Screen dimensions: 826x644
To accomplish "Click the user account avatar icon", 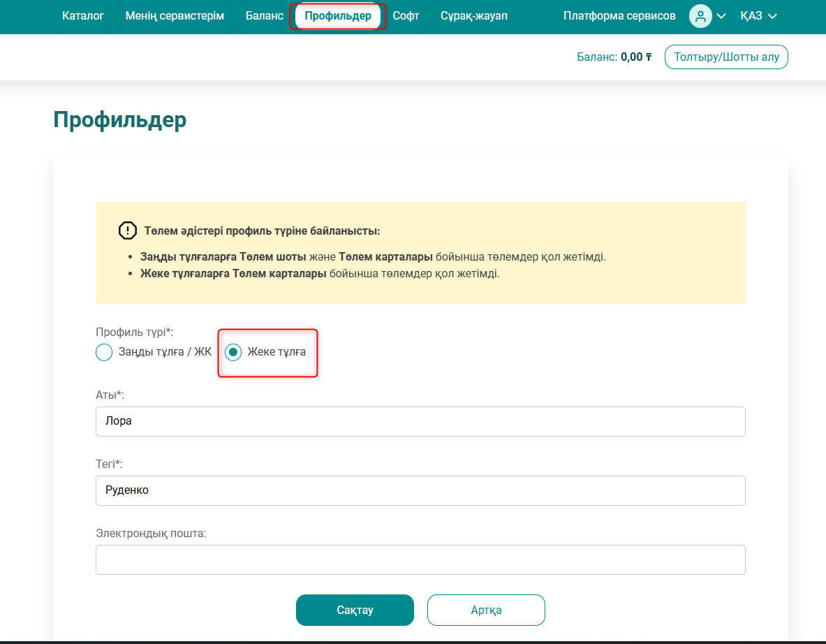I will pyautogui.click(x=700, y=16).
